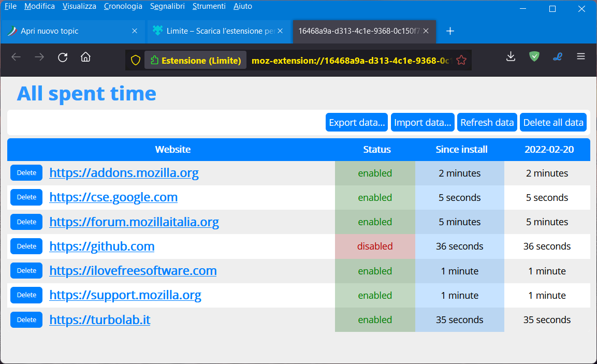
Task: Toggle enabled status for cse.google.com
Action: click(x=375, y=198)
